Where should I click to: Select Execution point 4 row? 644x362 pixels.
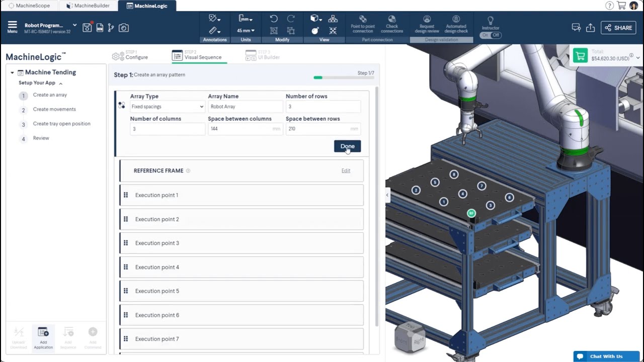click(x=242, y=267)
